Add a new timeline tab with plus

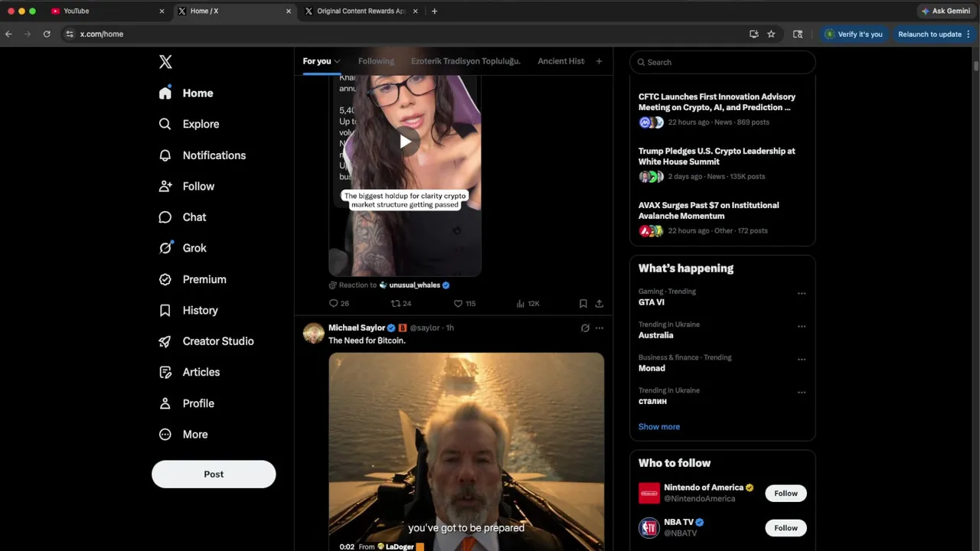[599, 61]
